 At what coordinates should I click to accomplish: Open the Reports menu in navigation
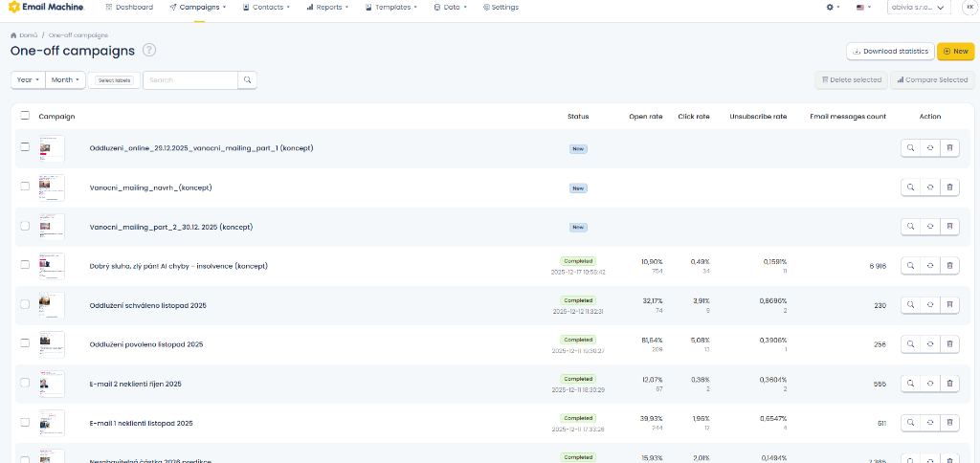tap(327, 7)
